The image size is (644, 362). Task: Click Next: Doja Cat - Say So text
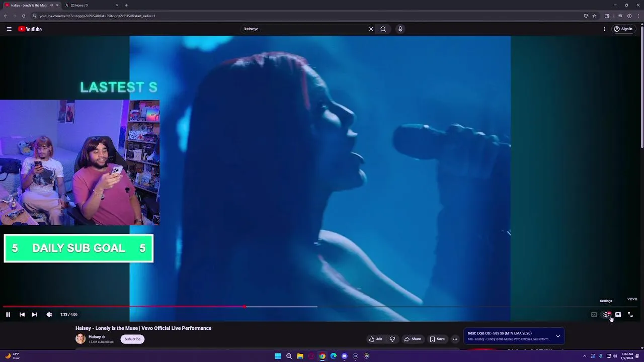[x=500, y=333]
